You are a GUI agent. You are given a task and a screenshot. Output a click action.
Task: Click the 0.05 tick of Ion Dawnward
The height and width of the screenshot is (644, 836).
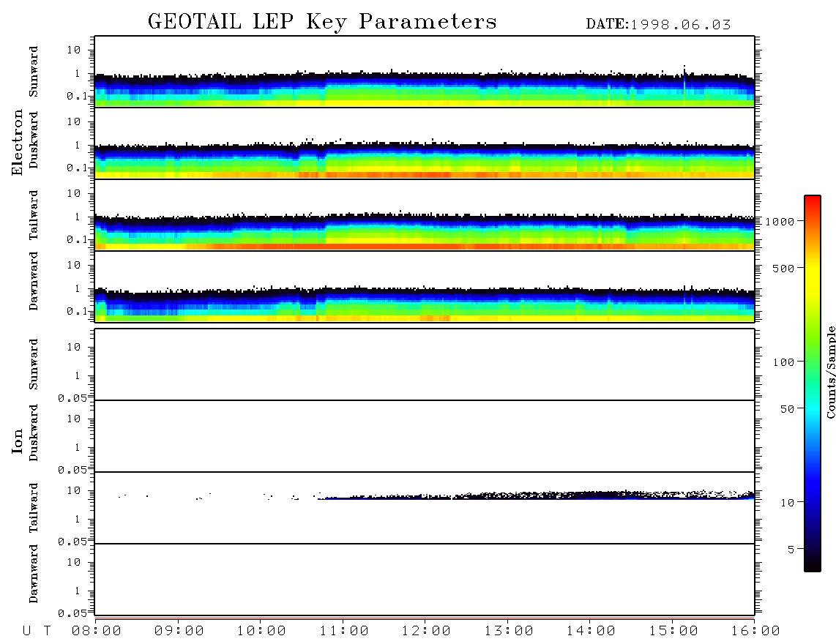(x=72, y=613)
